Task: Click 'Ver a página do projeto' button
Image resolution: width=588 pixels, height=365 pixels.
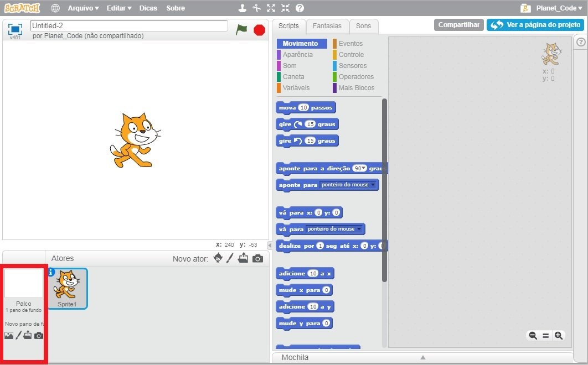Action: pyautogui.click(x=535, y=25)
